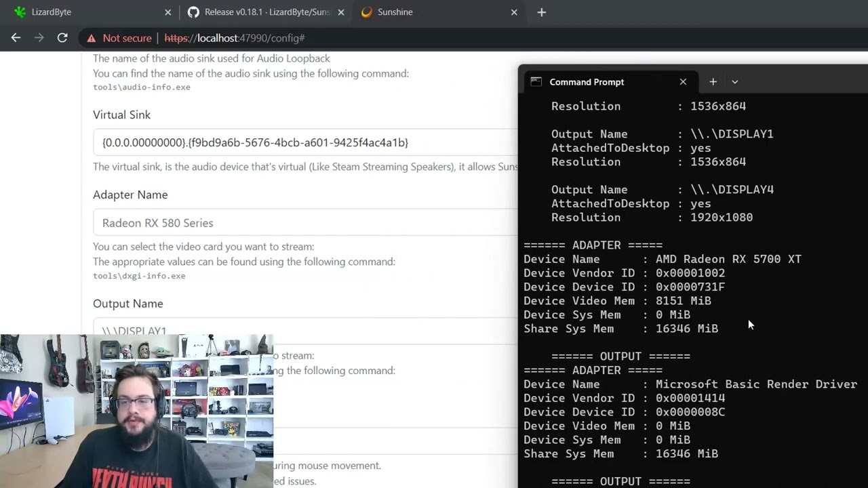
Task: Click the AMD Radeon RX 5700 XT text
Action: pyautogui.click(x=728, y=259)
